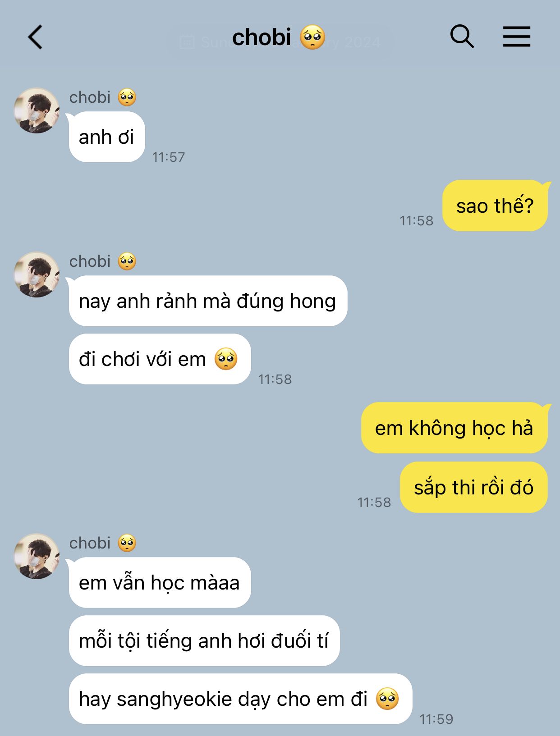Tap the pleading emoji in 'đi chơi với em'
560x736 pixels.
226,359
